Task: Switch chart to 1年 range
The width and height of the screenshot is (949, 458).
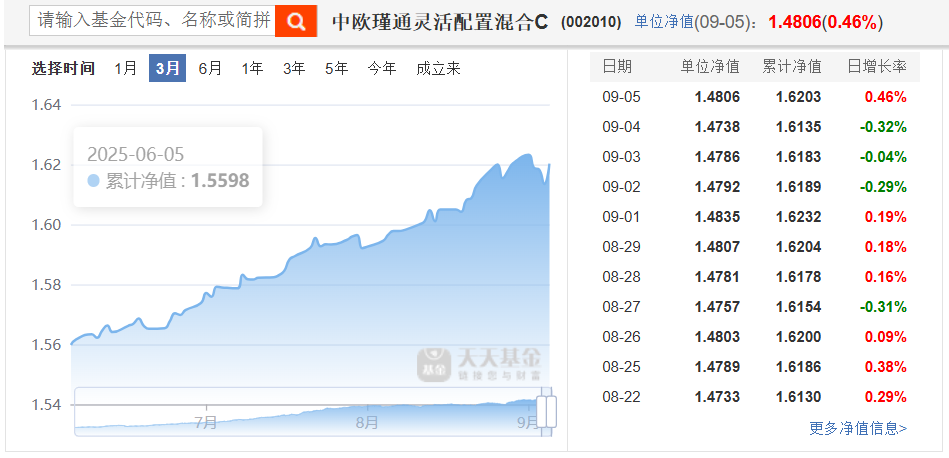Action: coord(252,68)
